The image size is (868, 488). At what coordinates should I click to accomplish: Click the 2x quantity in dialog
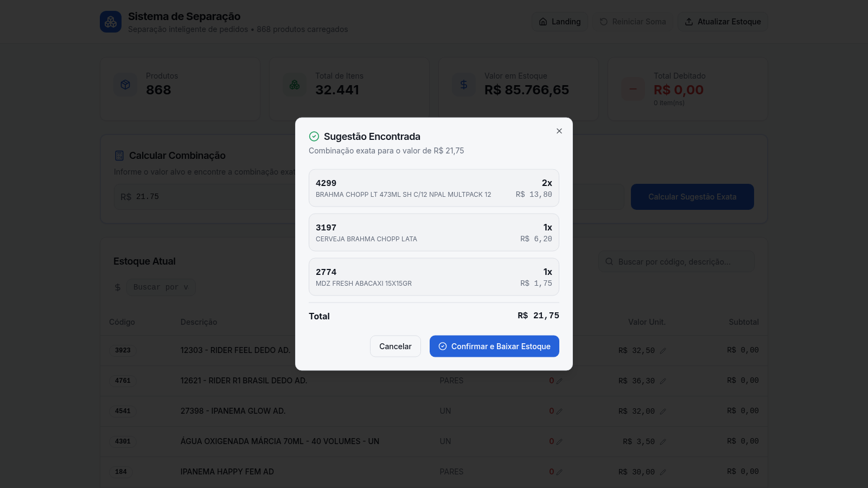(x=547, y=183)
